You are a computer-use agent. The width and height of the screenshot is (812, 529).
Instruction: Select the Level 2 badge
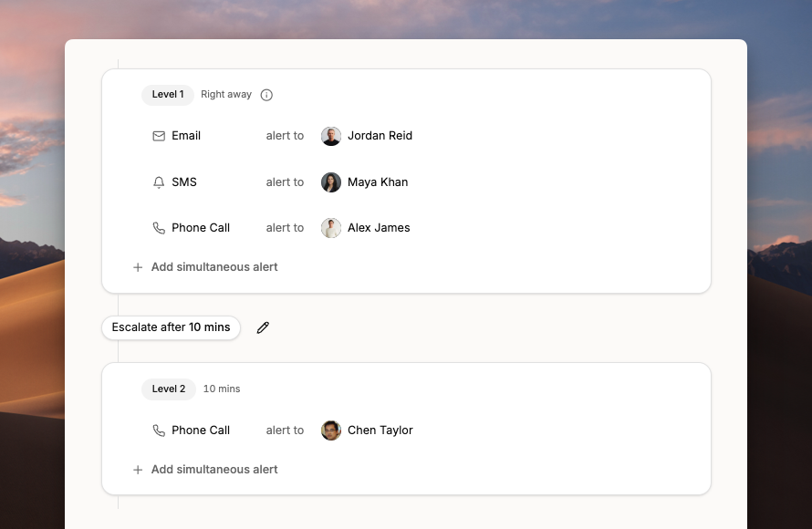point(168,389)
